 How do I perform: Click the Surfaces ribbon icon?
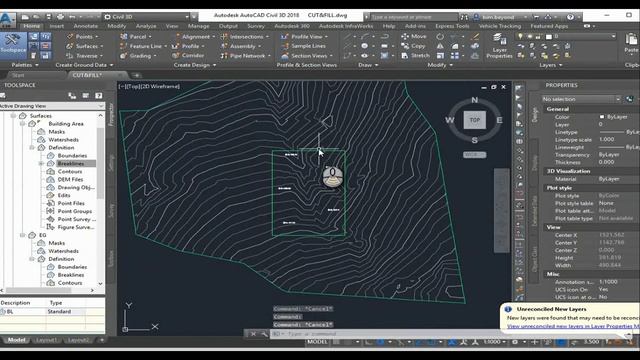click(70, 46)
